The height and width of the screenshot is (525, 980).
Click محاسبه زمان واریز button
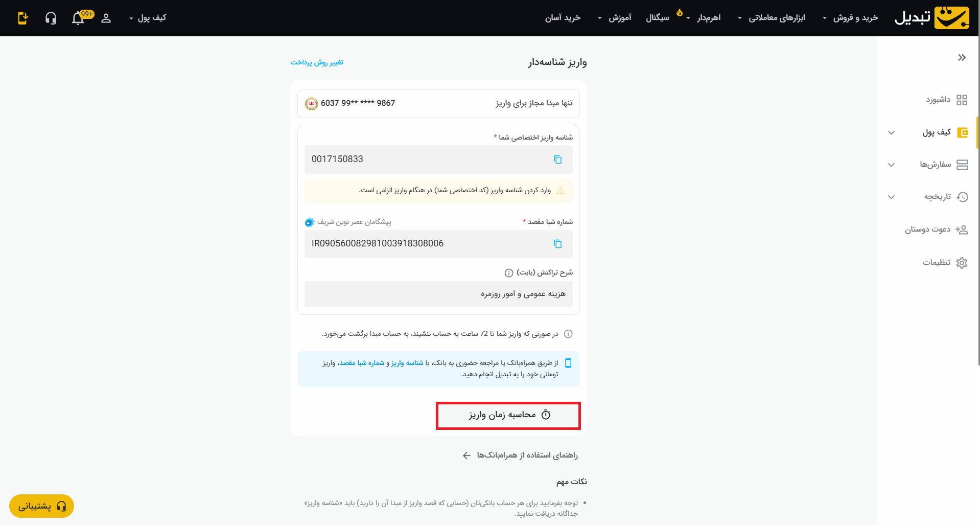click(508, 415)
